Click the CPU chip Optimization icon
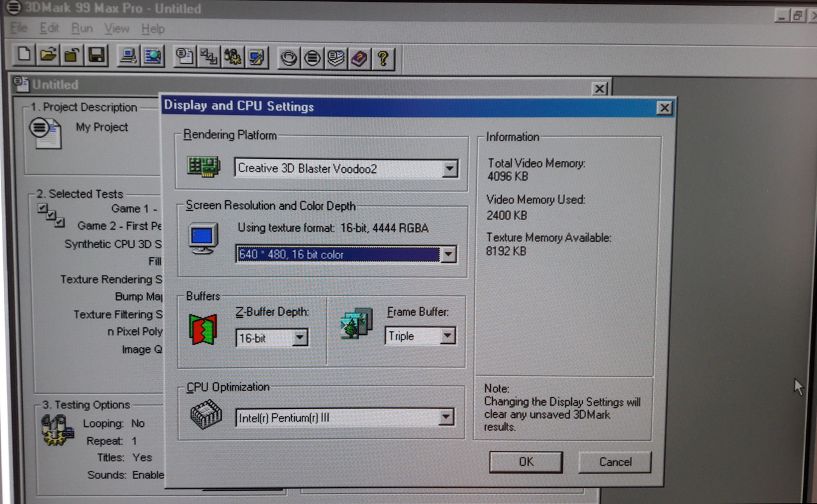Image resolution: width=817 pixels, height=504 pixels. (x=206, y=414)
